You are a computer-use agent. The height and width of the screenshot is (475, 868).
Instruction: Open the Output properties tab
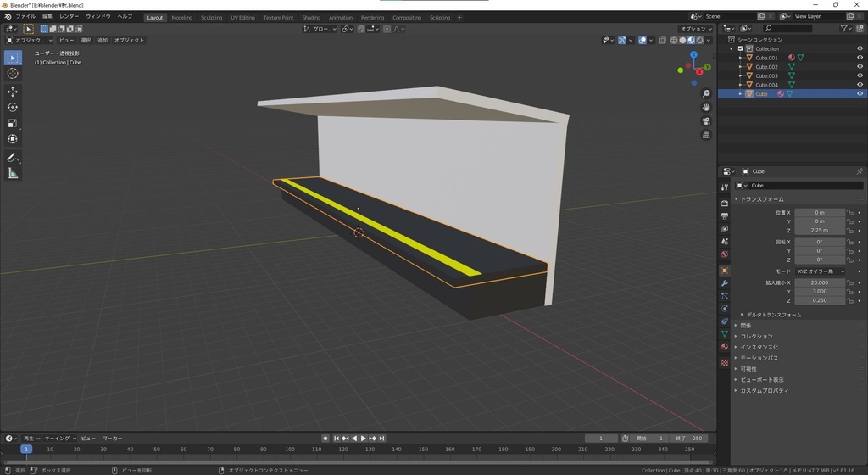point(725,216)
